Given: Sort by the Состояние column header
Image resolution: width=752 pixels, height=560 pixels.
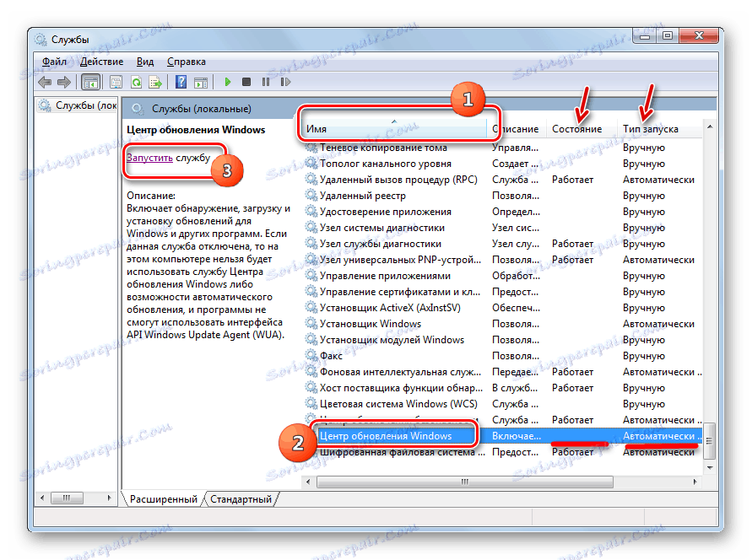Looking at the screenshot, I should (x=582, y=129).
